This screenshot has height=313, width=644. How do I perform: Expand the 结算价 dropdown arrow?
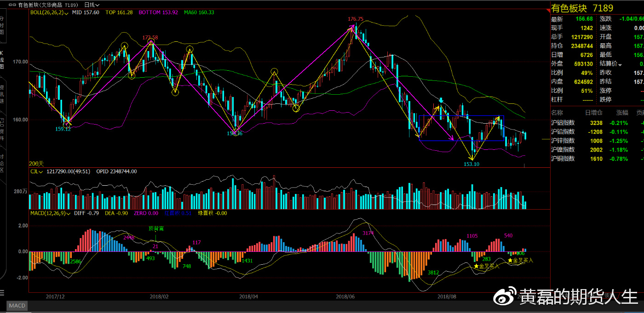click(620, 64)
